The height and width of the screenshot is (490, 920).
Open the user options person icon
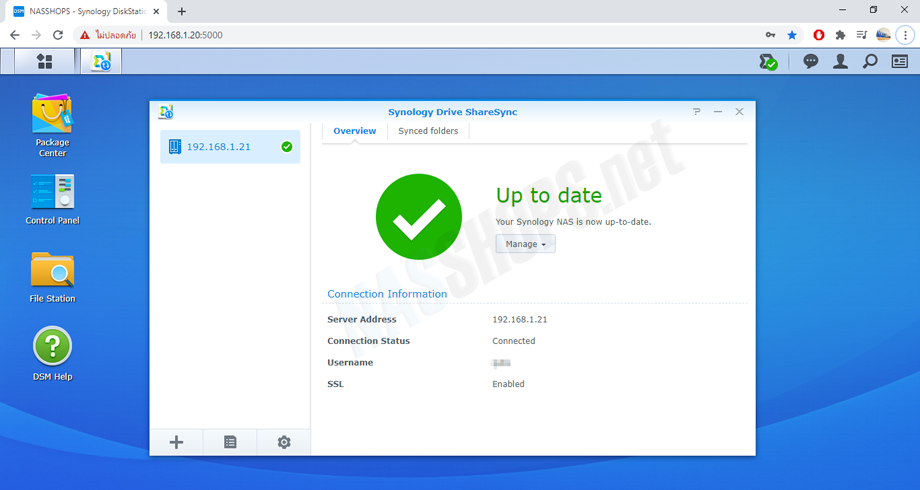coord(840,61)
